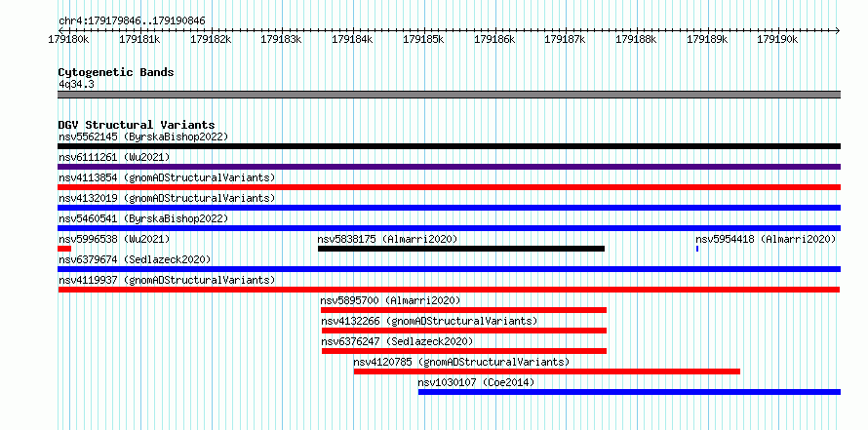Click label nsv4113854 (gnomADStructuralVariants)
Viewport: 868px width, 430px height.
[x=167, y=177]
